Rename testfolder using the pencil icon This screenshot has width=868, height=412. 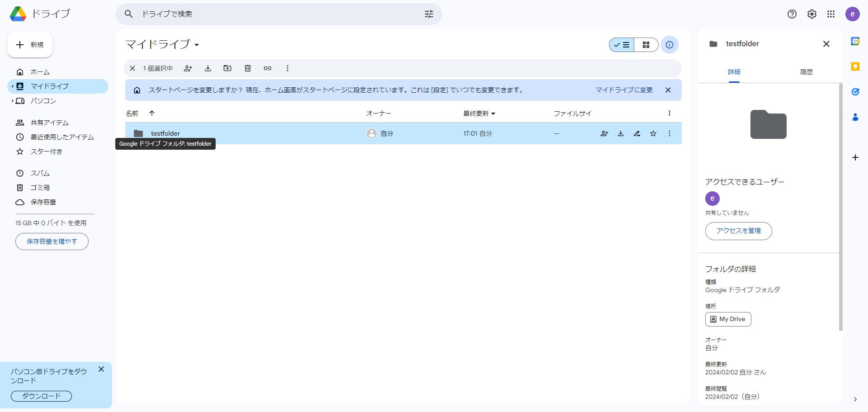637,133
